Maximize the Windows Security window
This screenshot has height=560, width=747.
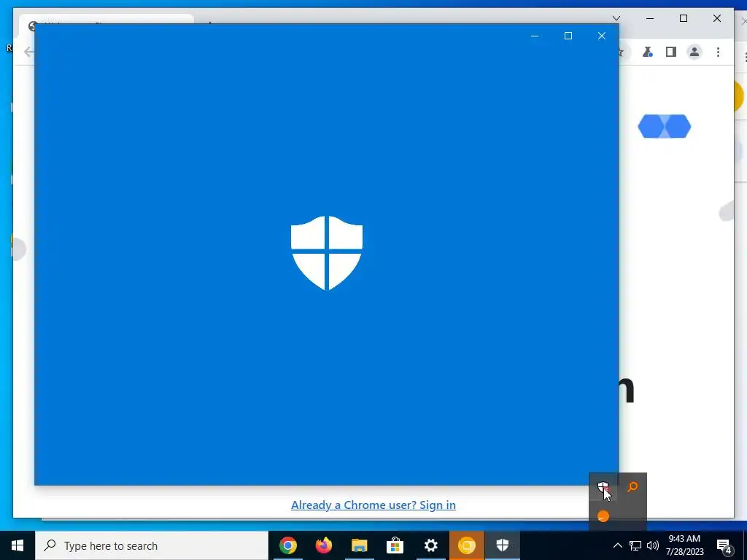(x=568, y=36)
